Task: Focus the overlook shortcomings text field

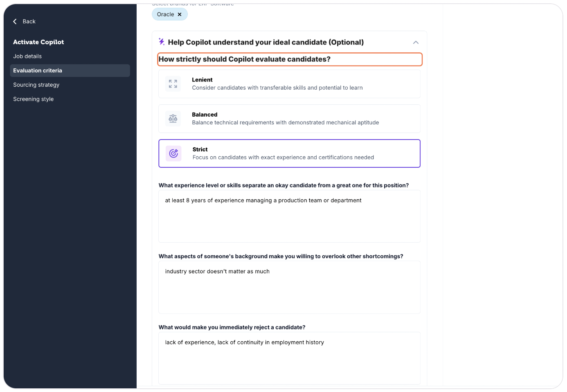Action: point(289,287)
